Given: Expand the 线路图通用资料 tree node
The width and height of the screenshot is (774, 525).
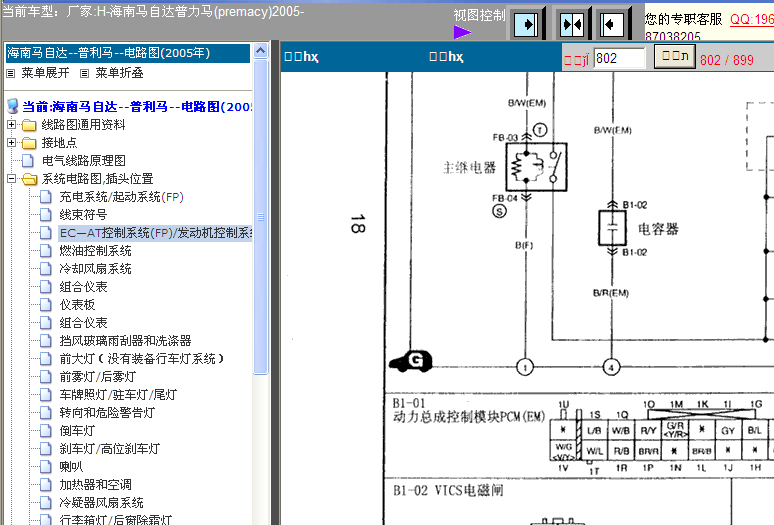Looking at the screenshot, I should click(12, 125).
